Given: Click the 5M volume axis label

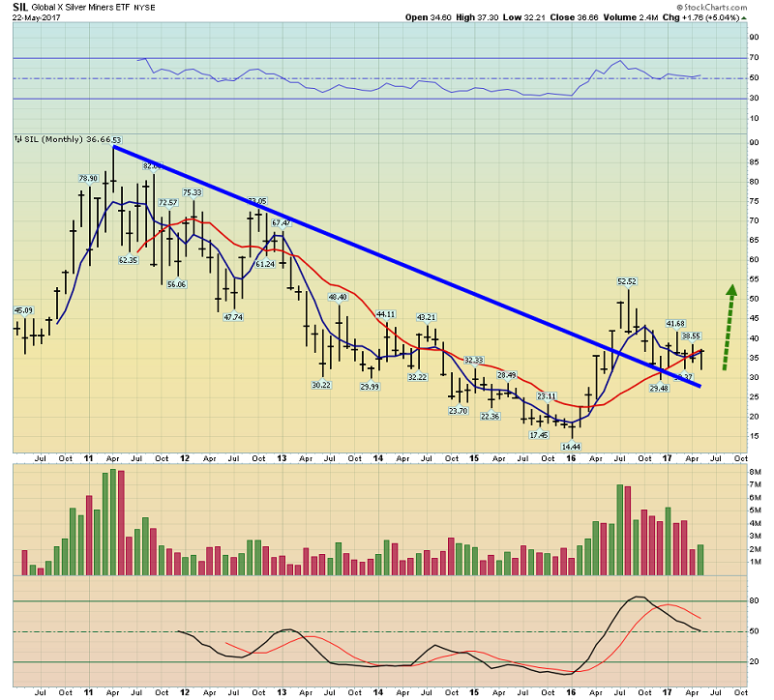Looking at the screenshot, I should [756, 510].
